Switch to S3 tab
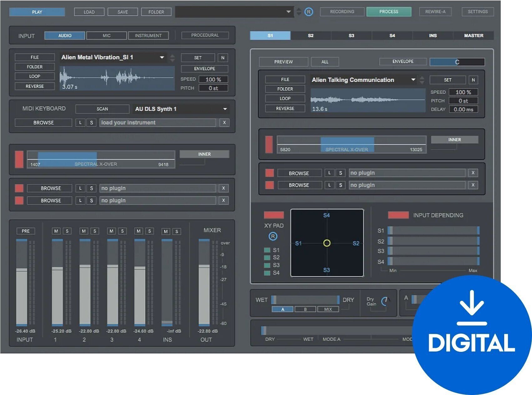This screenshot has width=532, height=395. [351, 36]
